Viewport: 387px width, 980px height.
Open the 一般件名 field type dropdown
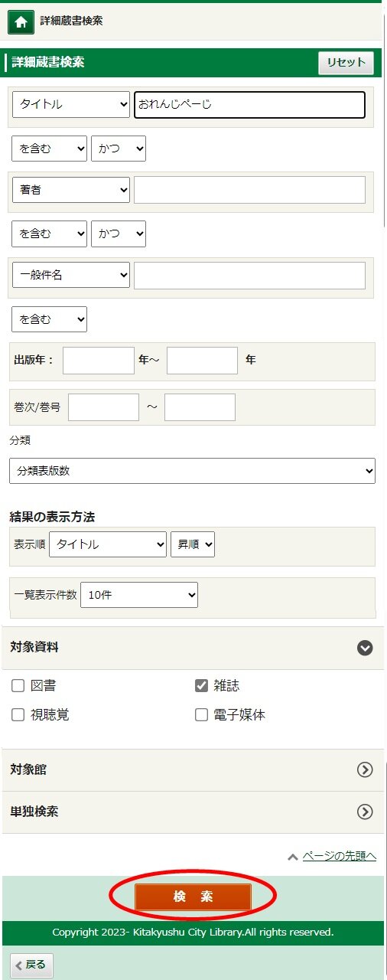point(71,275)
